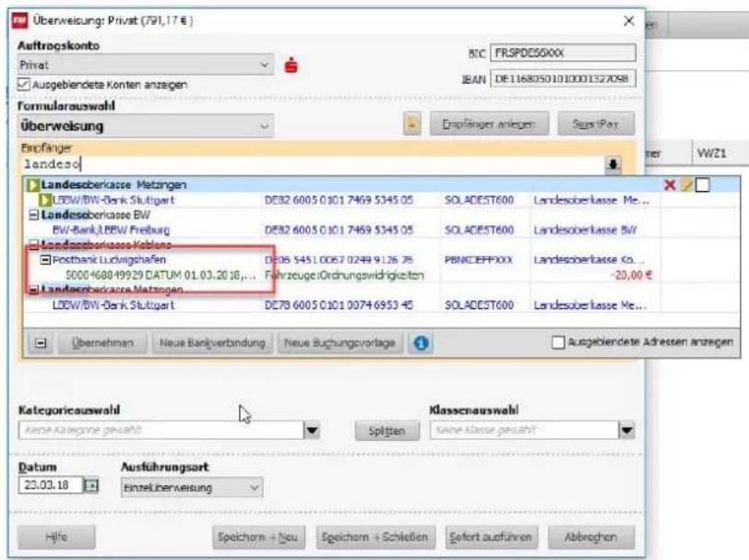Click Neue Bankverbindung button
Viewport: 749px width, 560px height.
212,343
